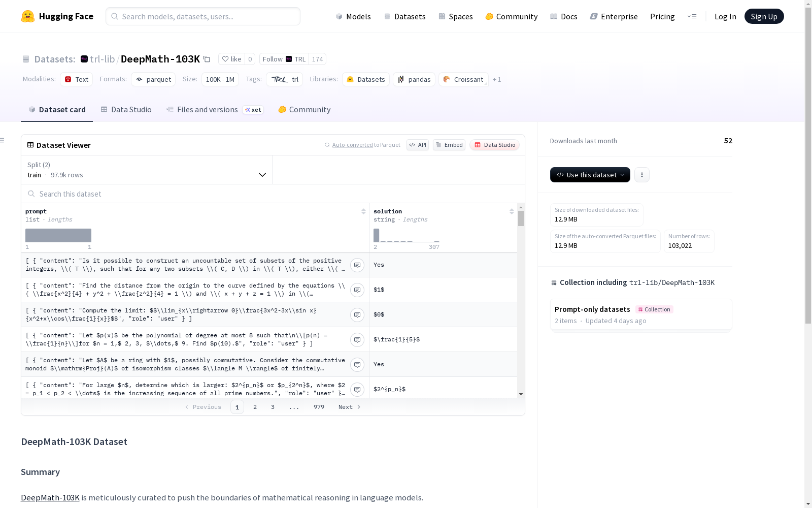Click the Hugging Face logo icon
The image size is (812, 508).
click(28, 16)
